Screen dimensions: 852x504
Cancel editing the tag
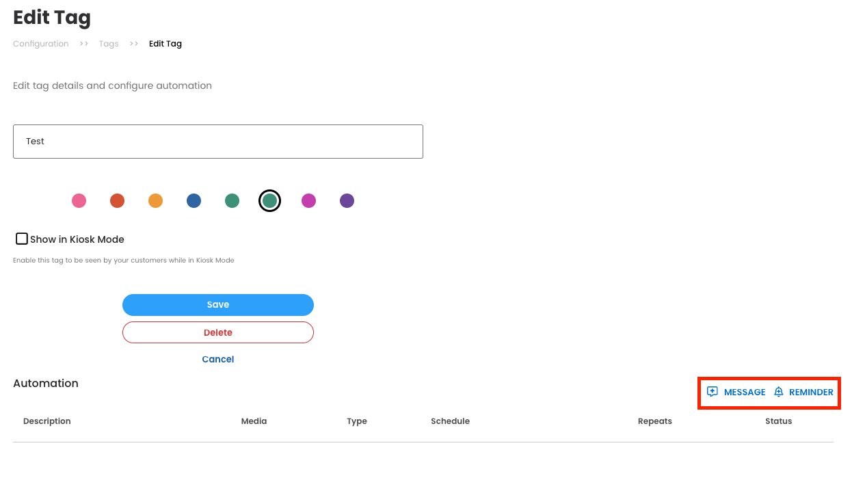(217, 359)
